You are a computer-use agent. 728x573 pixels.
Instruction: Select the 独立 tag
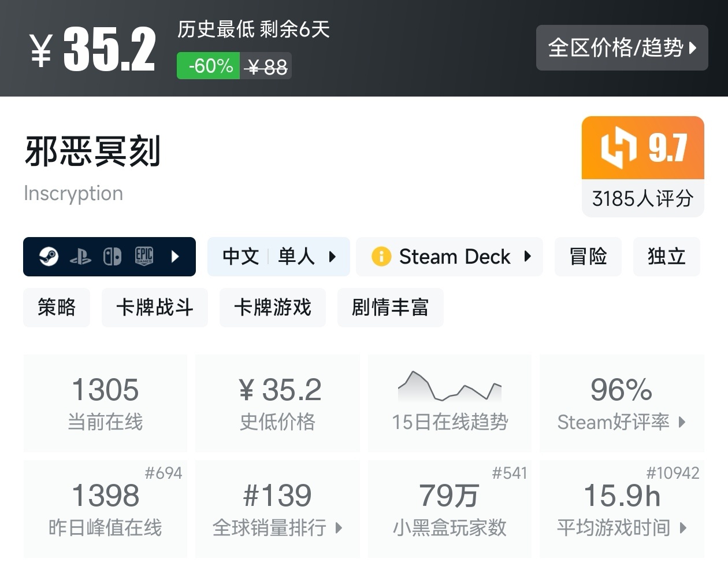coord(666,256)
